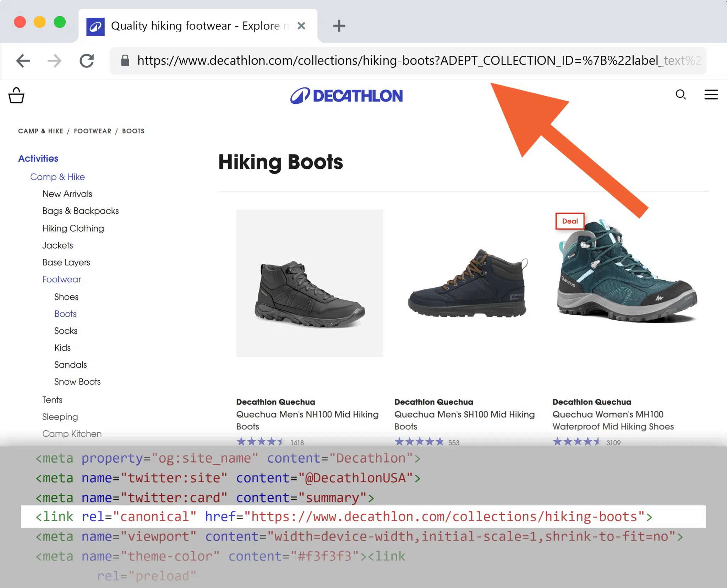Open Kids subcategory
The width and height of the screenshot is (727, 588).
tap(62, 348)
